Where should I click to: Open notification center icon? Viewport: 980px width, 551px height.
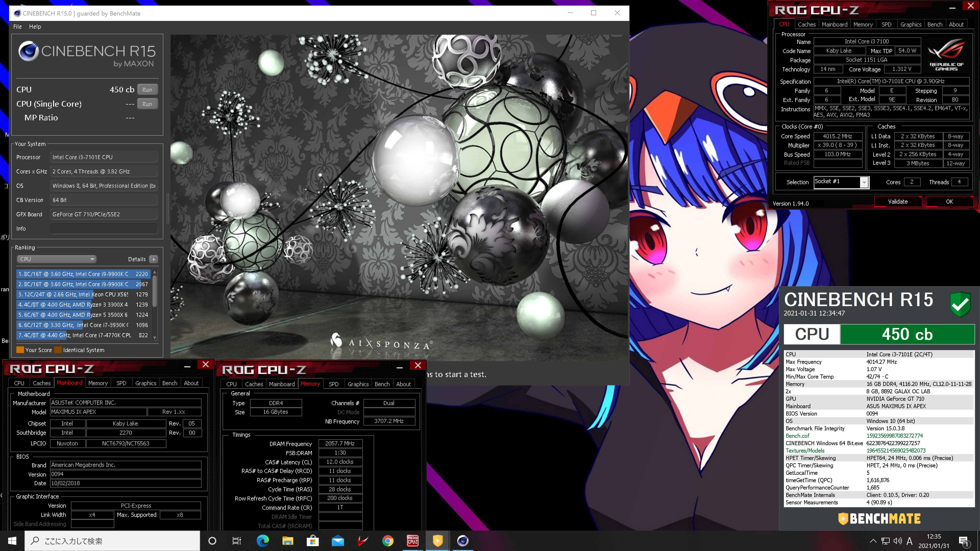click(x=964, y=541)
